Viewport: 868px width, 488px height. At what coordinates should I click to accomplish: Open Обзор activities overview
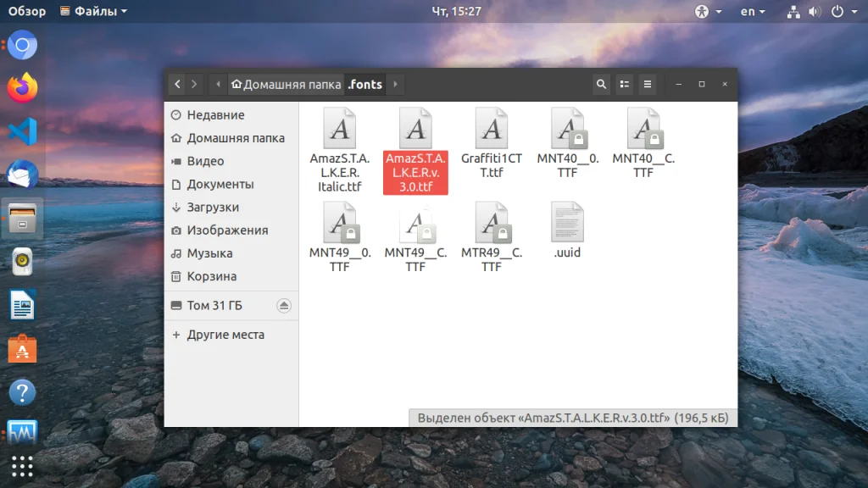click(26, 11)
